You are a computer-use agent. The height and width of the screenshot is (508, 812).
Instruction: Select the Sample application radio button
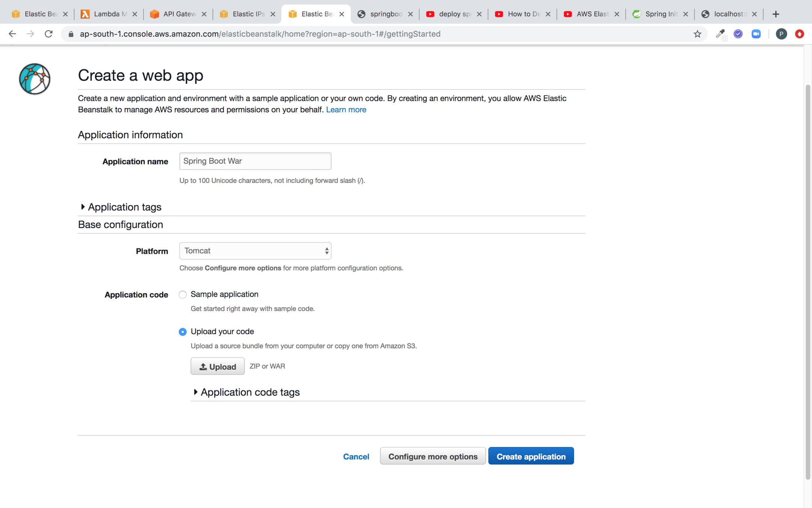click(183, 295)
